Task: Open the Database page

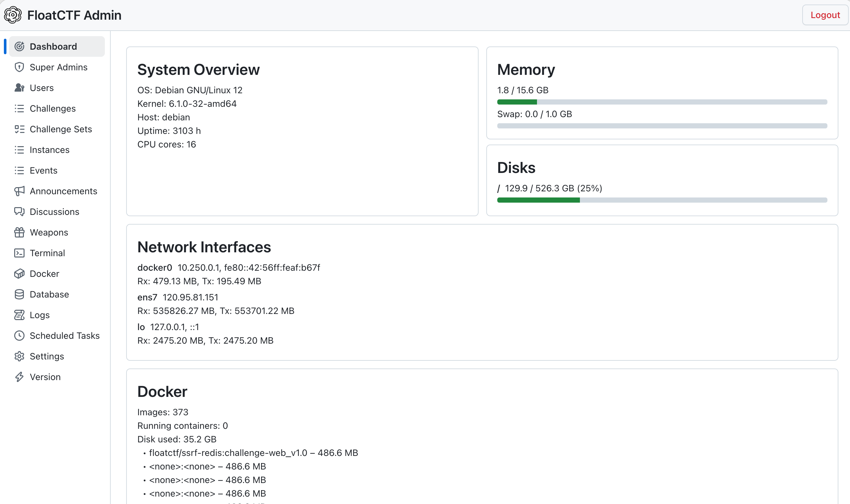Action: click(x=57, y=295)
